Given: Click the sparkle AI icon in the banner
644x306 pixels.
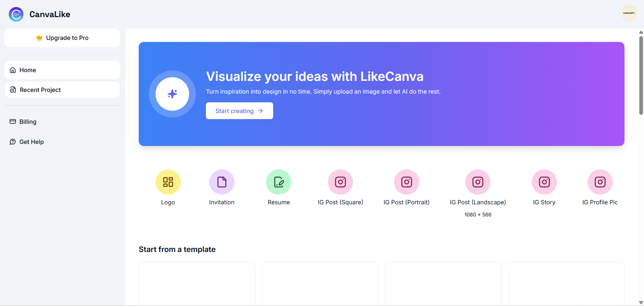Looking at the screenshot, I should tap(172, 94).
